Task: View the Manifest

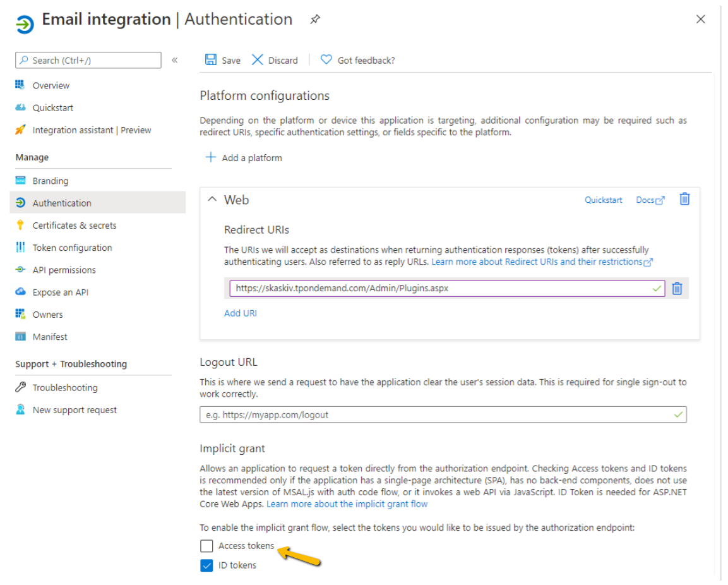Action: point(49,337)
